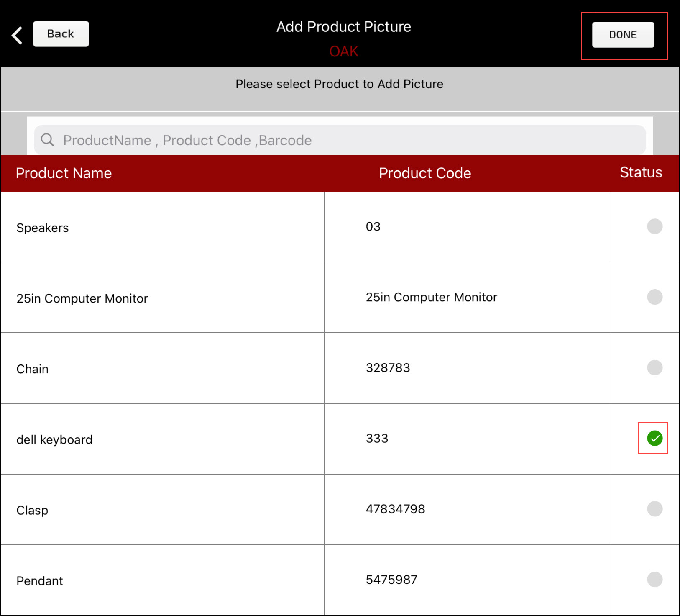
Task: Tap the back chevron arrow icon
Action: 17,35
